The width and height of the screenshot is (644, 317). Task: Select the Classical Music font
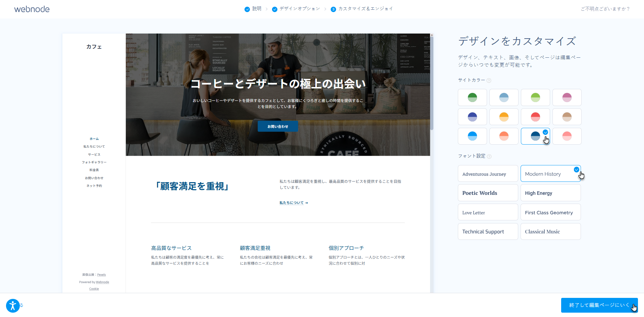(x=550, y=231)
